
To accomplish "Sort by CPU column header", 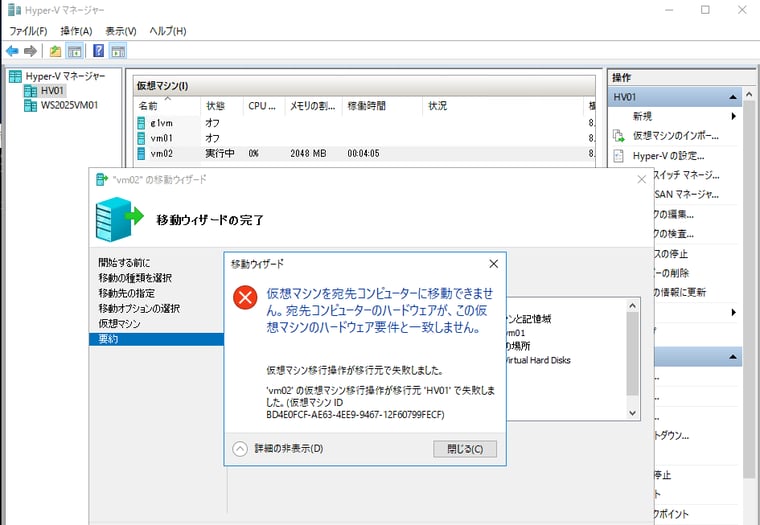I will [263, 106].
